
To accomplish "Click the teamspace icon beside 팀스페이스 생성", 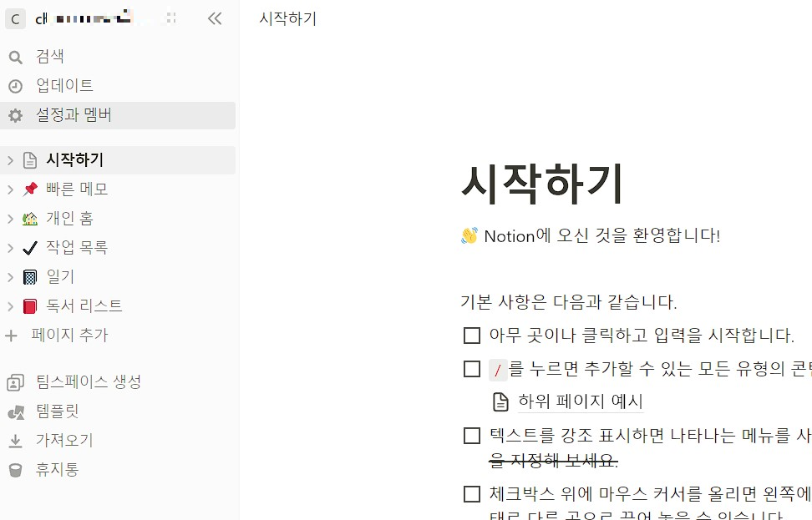I will click(16, 382).
